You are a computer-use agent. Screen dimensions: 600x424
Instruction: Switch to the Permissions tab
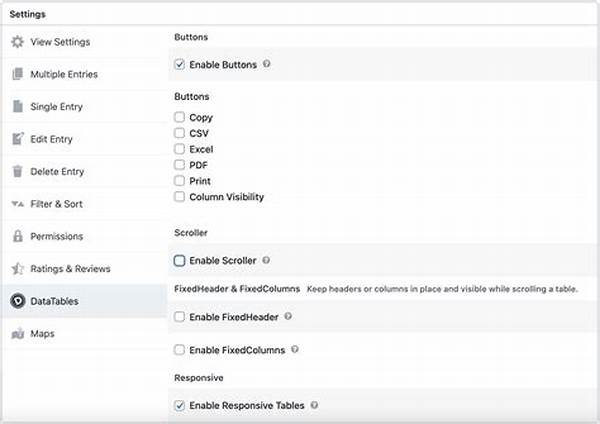tap(56, 236)
